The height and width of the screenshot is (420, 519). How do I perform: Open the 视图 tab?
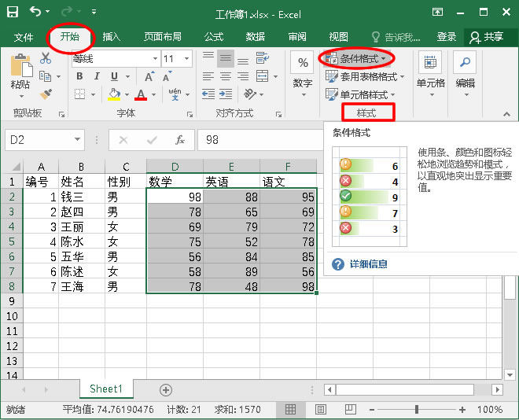click(x=338, y=36)
